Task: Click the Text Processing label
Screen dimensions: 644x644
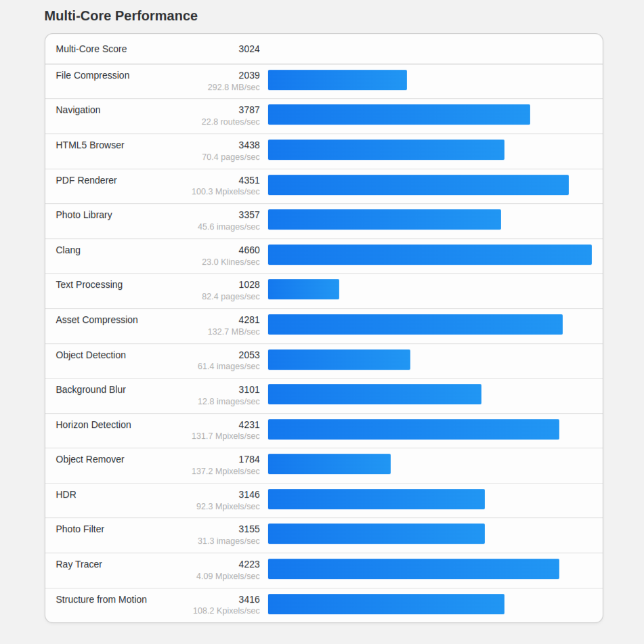Action: click(x=89, y=284)
